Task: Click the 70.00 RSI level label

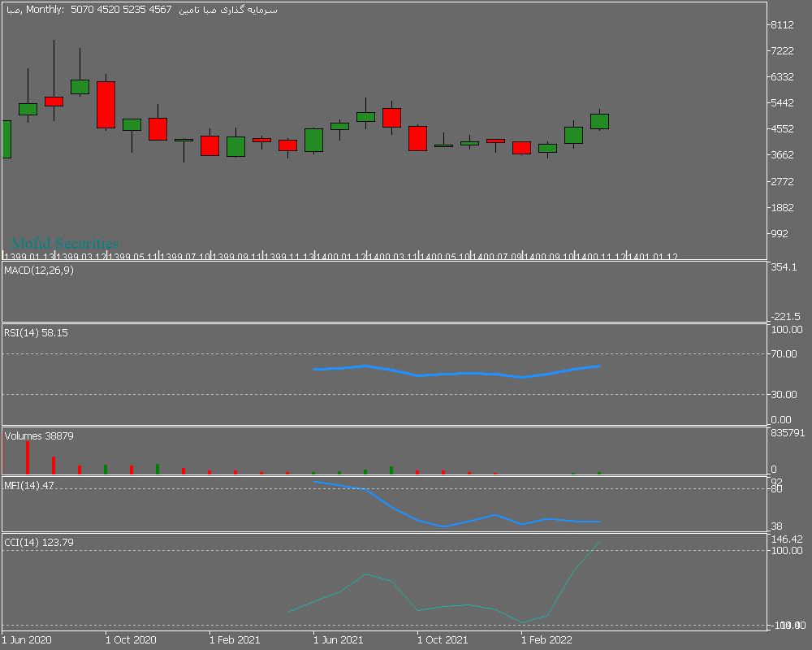Action: coord(784,354)
